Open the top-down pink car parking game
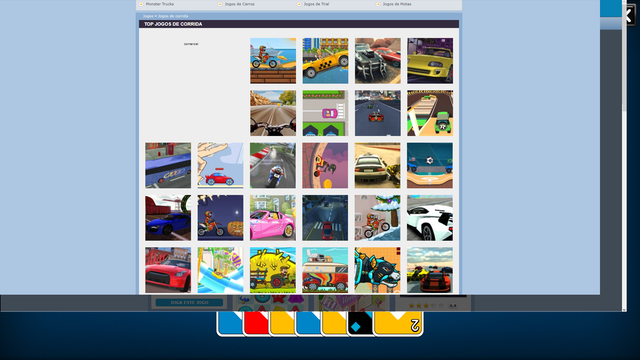This screenshot has width=640, height=360. pos(325,113)
